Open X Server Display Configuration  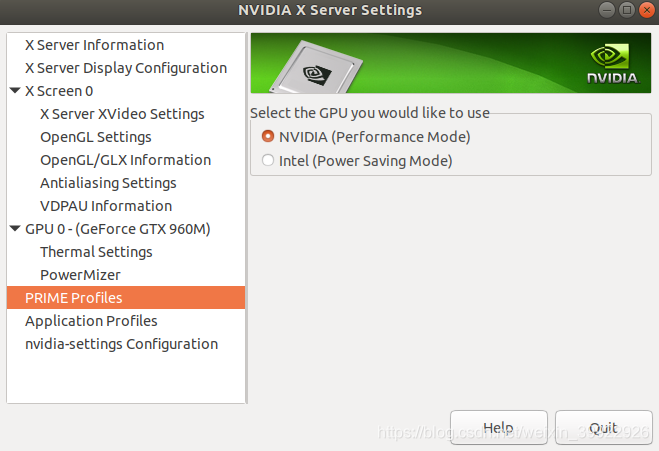click(x=126, y=68)
